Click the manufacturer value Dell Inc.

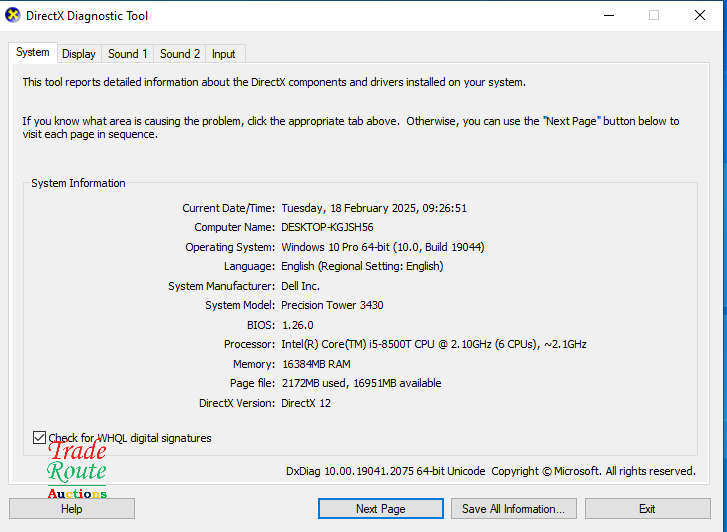pos(300,286)
